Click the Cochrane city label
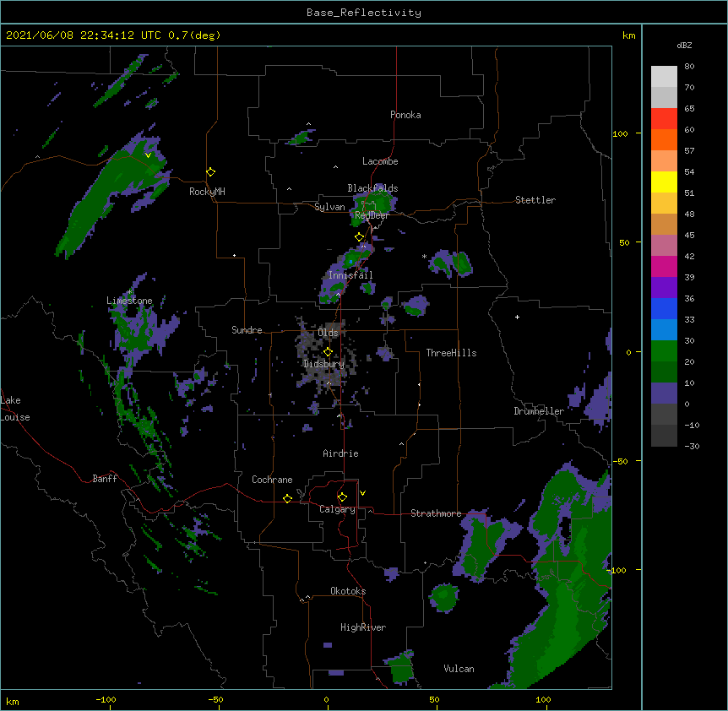Viewport: 728px width, 711px height. point(272,480)
